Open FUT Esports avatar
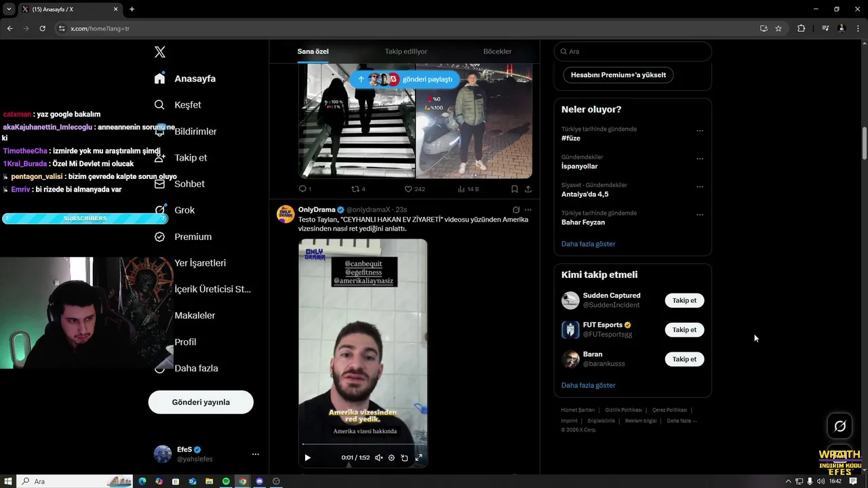 pos(570,329)
